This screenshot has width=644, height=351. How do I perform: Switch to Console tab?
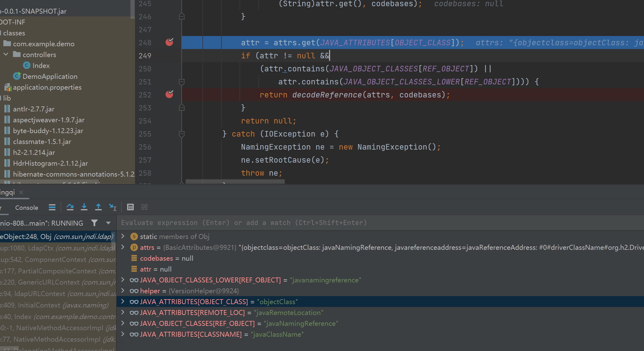(x=27, y=208)
